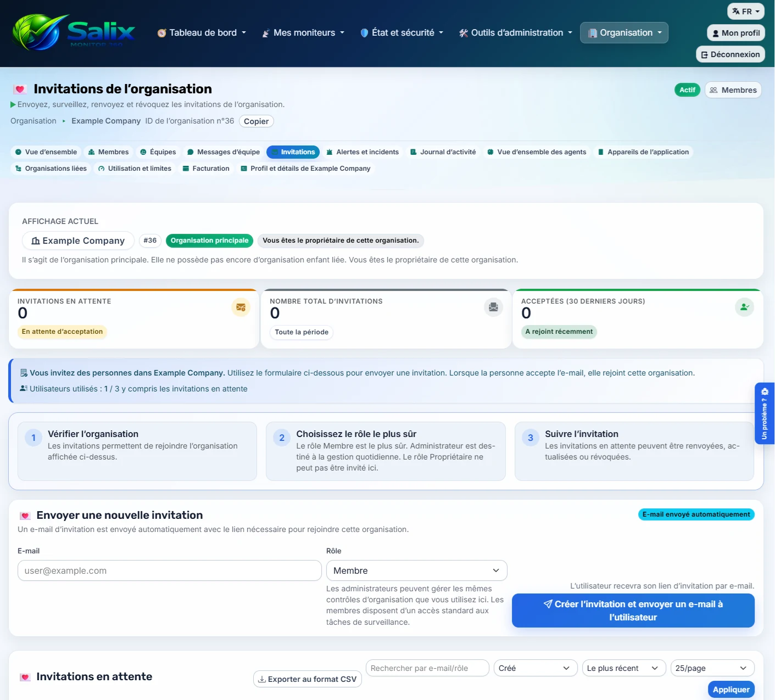Viewport: 775px width, 700px height.
Task: Switch to the Vue d'ensemble tab
Action: click(x=46, y=152)
